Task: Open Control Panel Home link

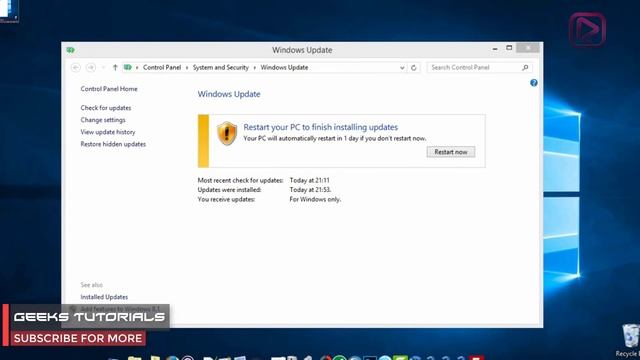Action: (x=109, y=89)
